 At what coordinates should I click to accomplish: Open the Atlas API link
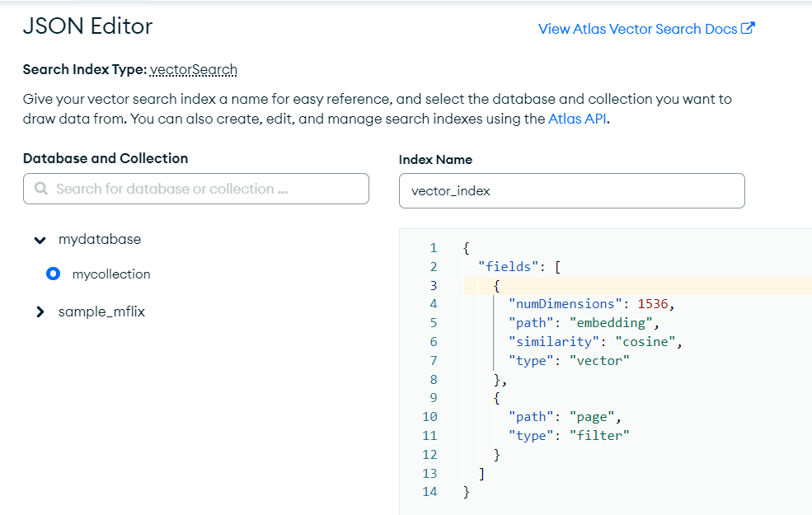pyautogui.click(x=578, y=118)
